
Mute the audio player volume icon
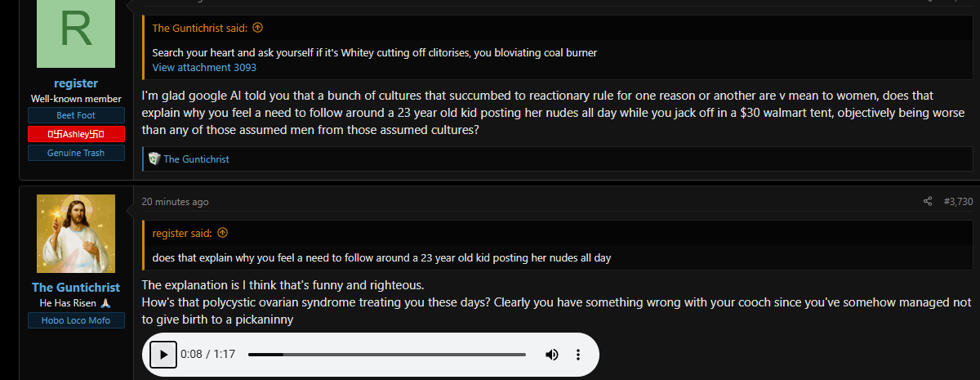point(552,355)
